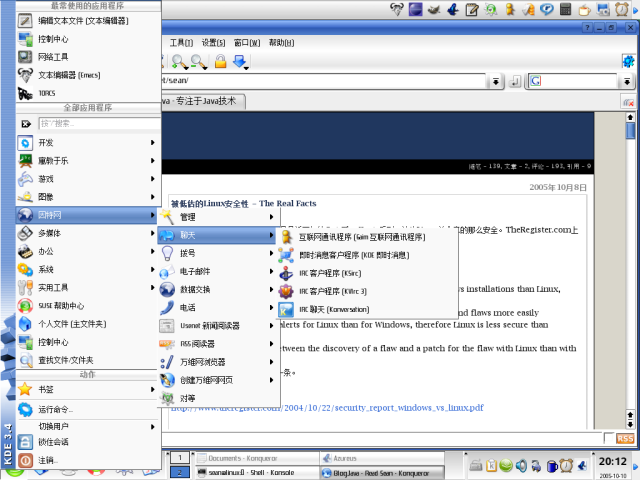This screenshot has height=480, width=640.
Task: Expand the 寓教于乐 submenu
Action: pos(88,161)
